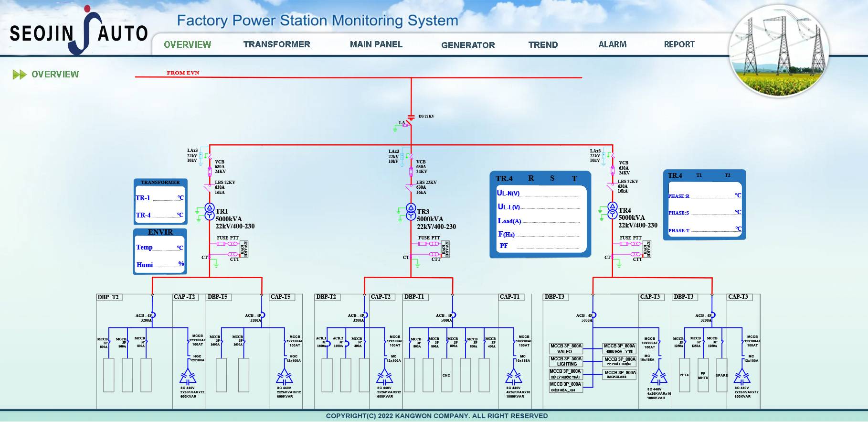Viewport: 868px width, 422px height.
Task: Select the KWH/KVARH meter beside TR3
Action: (x=445, y=249)
